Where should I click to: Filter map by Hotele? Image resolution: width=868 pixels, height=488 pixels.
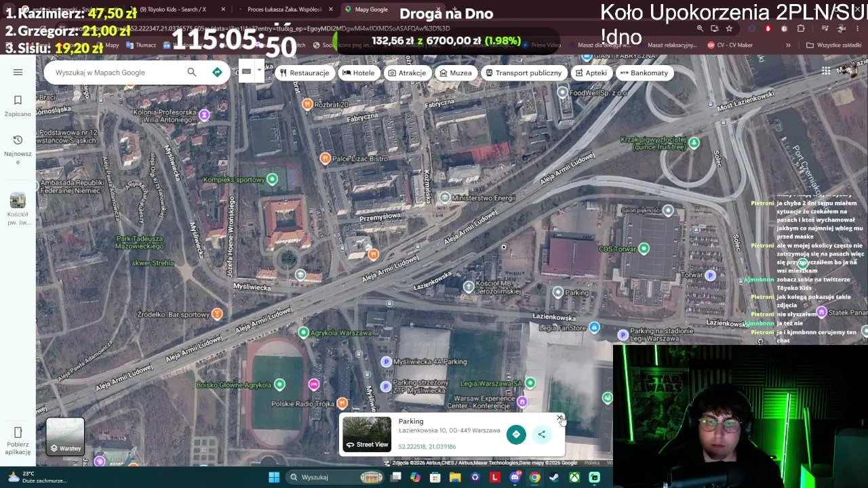tap(359, 73)
